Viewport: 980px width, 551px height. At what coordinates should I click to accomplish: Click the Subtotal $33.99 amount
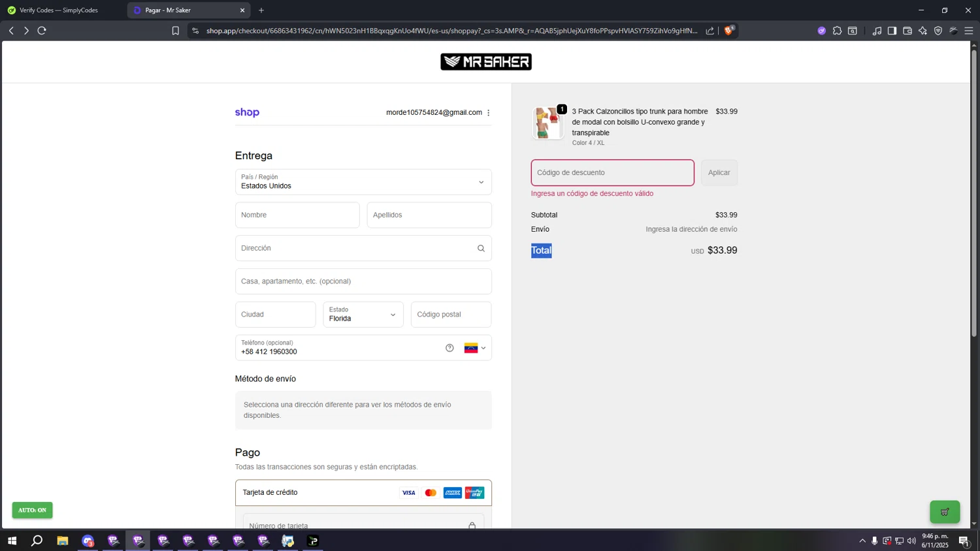726,215
